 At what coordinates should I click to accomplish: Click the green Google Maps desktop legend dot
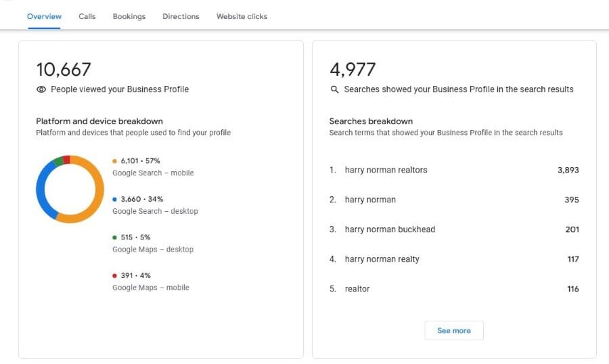pyautogui.click(x=114, y=237)
